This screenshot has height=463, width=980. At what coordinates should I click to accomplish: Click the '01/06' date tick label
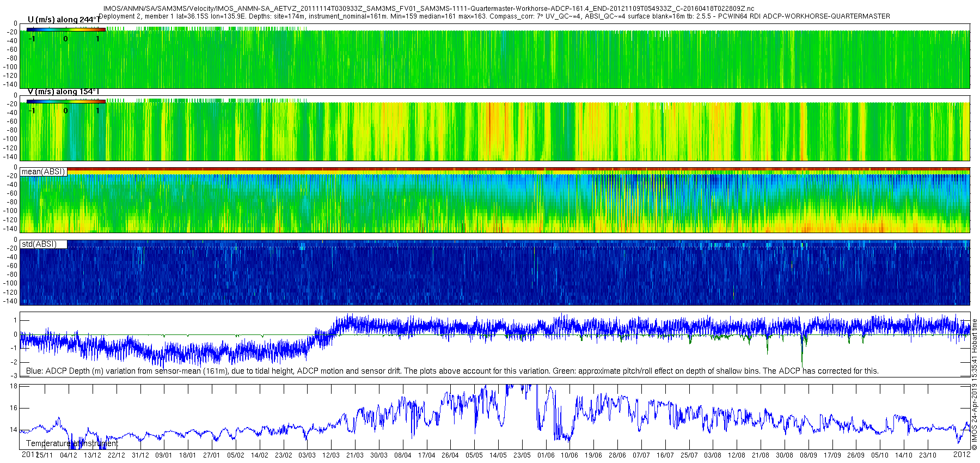[546, 455]
